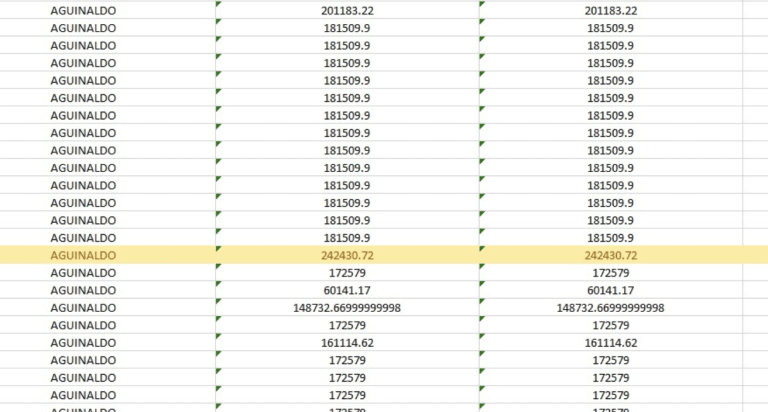The image size is (768, 412).
Task: Click right-column 181509.9 directly below 201183.22
Action: pos(610,28)
